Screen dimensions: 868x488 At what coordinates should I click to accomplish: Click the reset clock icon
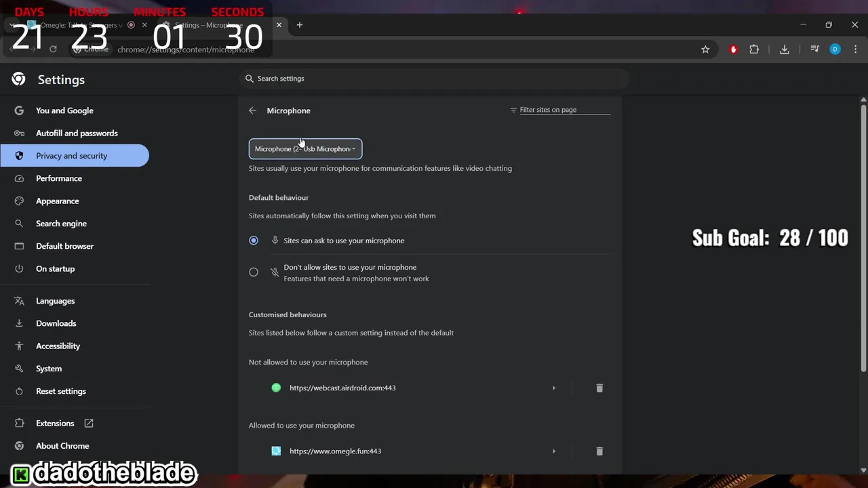coord(19,391)
